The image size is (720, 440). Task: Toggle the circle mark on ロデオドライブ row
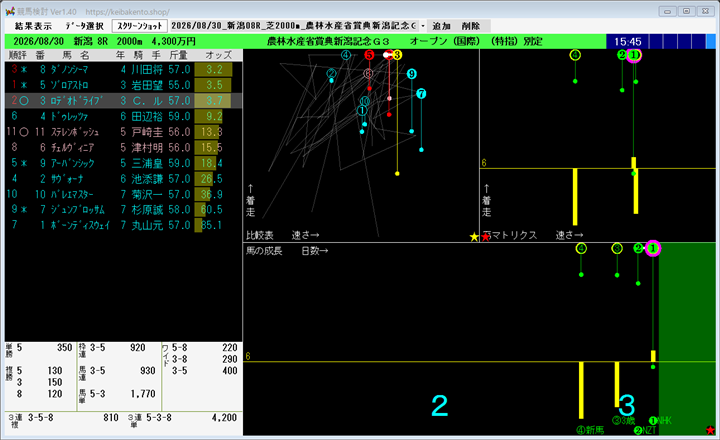(24, 101)
